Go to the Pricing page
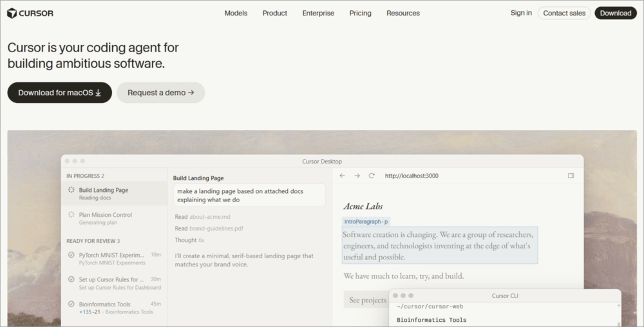This screenshot has width=644, height=327. (x=360, y=13)
